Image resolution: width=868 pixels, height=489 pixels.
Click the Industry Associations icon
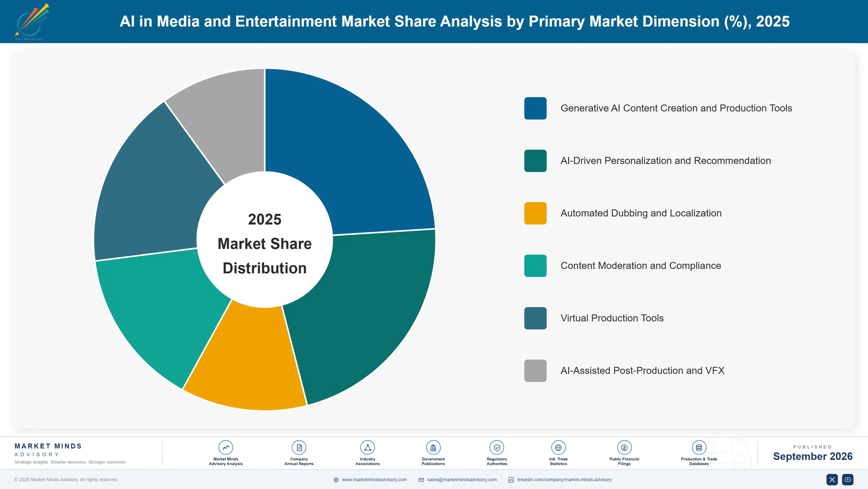pyautogui.click(x=367, y=447)
